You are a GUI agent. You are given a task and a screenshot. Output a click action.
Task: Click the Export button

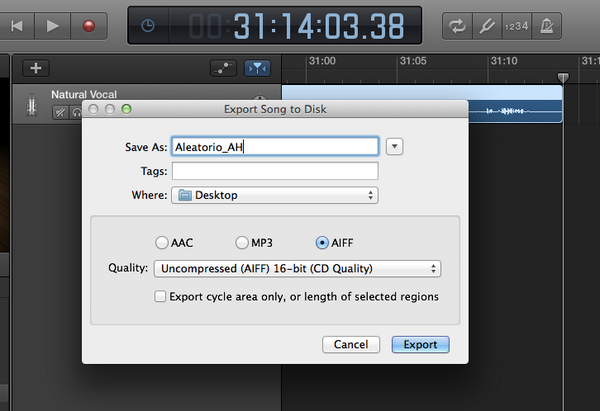coord(421,344)
